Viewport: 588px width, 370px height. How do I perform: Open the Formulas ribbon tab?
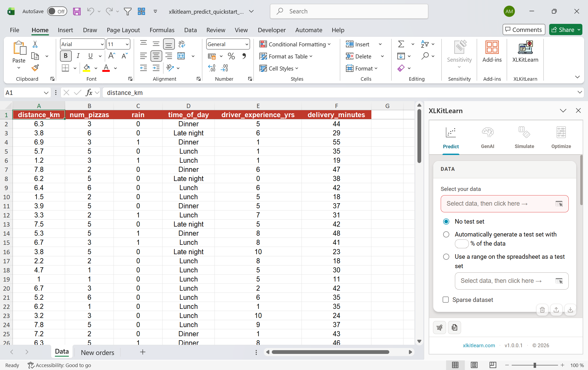162,30
